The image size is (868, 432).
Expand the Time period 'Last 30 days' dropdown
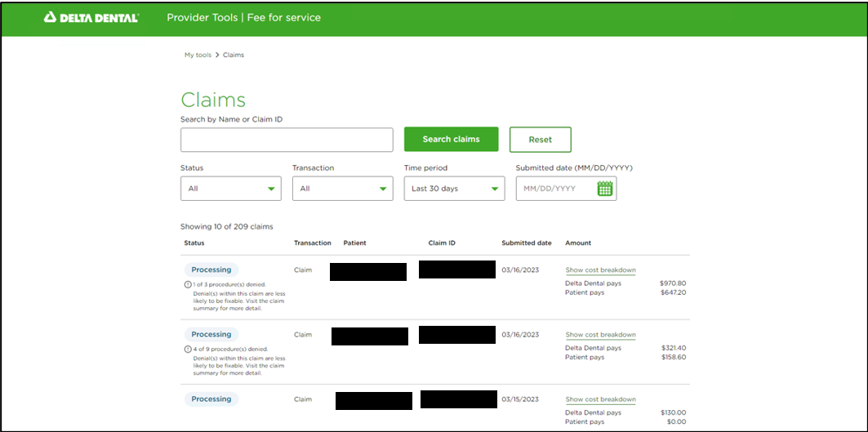coord(454,189)
